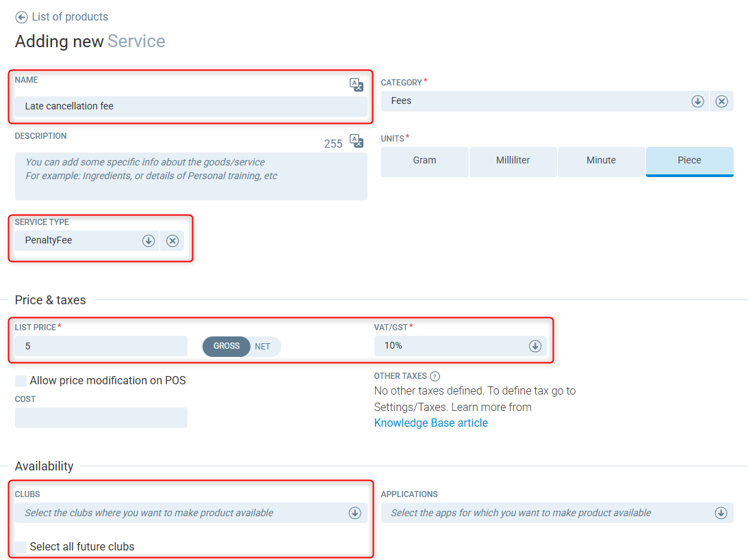
Task: Check Select all future clubs
Action: click(x=21, y=547)
